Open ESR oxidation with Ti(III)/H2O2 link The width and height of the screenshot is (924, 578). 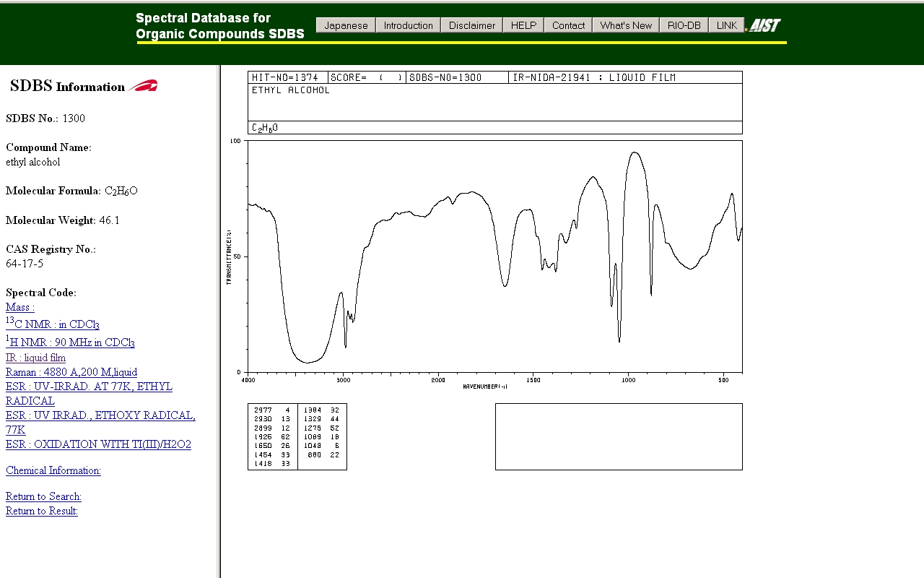tap(98, 444)
